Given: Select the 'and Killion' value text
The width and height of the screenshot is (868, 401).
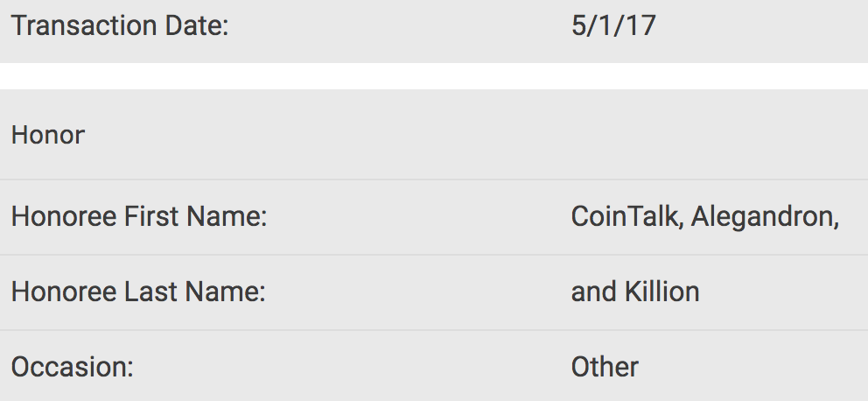Looking at the screenshot, I should (635, 292).
